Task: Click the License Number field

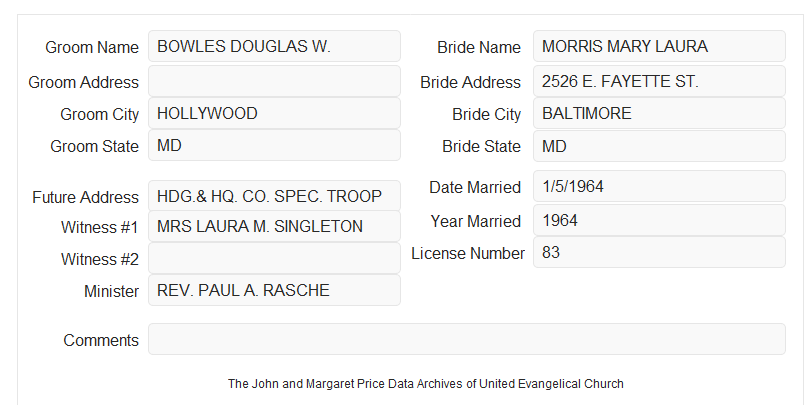Action: pyautogui.click(x=659, y=252)
